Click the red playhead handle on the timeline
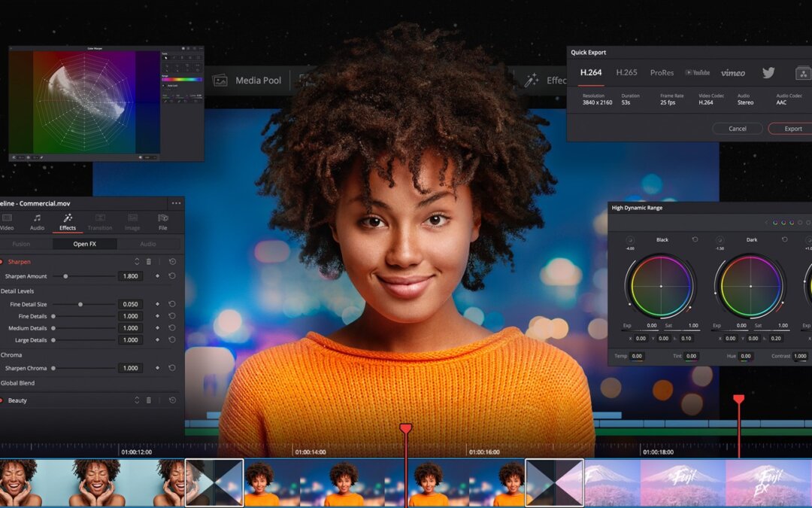Image resolution: width=812 pixels, height=508 pixels. [405, 428]
